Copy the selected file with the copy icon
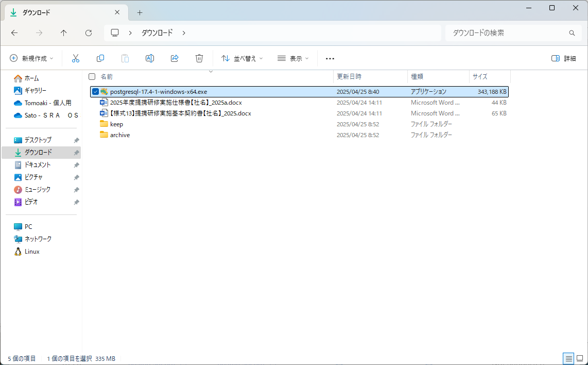 100,58
